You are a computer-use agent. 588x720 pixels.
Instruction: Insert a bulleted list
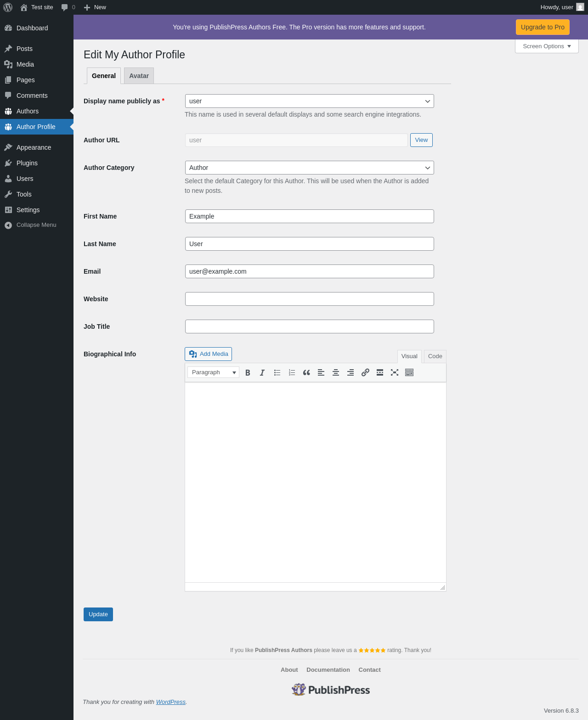click(x=277, y=372)
